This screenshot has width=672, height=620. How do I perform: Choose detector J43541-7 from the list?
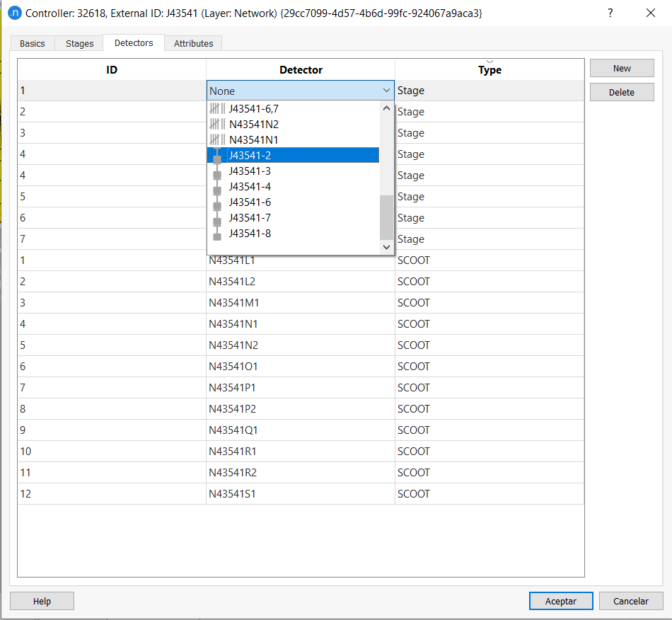(249, 217)
